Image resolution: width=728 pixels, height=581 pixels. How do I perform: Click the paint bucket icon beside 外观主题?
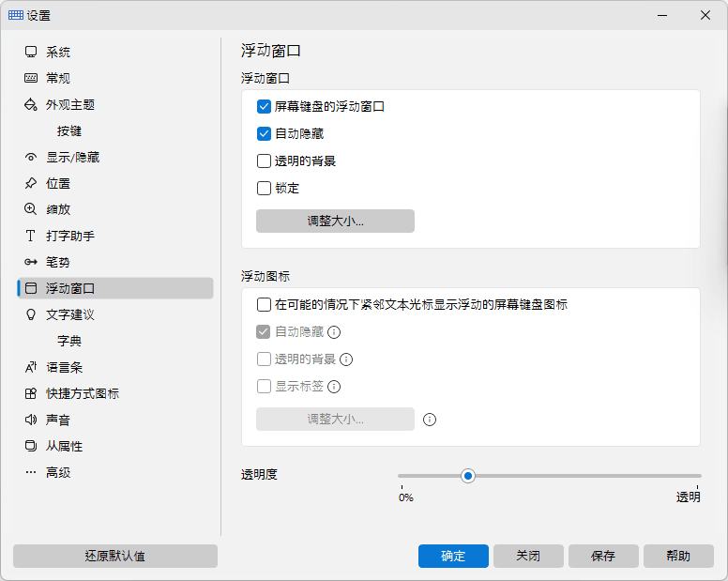click(31, 104)
